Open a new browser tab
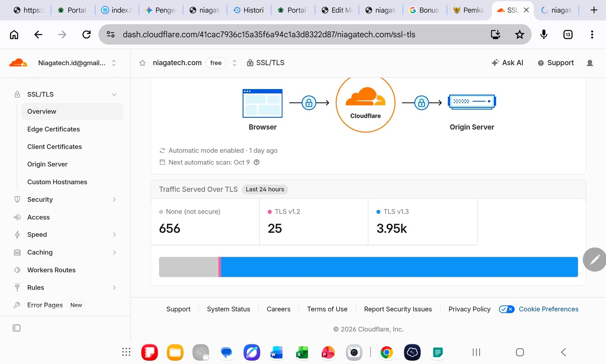The width and height of the screenshot is (606, 364). point(594,10)
